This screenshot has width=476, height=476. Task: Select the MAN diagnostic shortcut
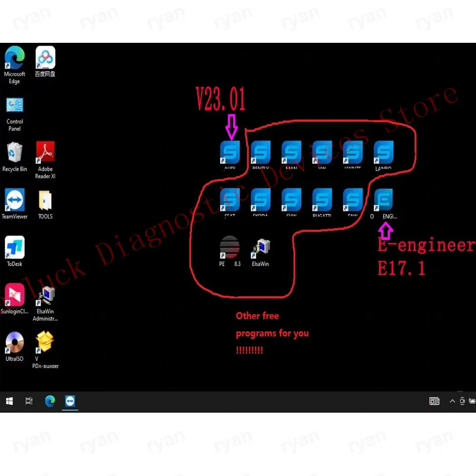291,155
